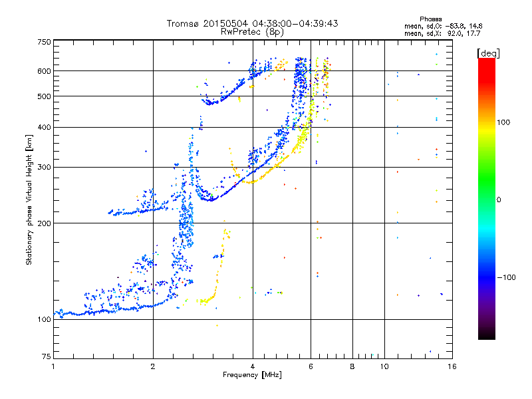Click x-axis tick label 6

[x=311, y=366]
